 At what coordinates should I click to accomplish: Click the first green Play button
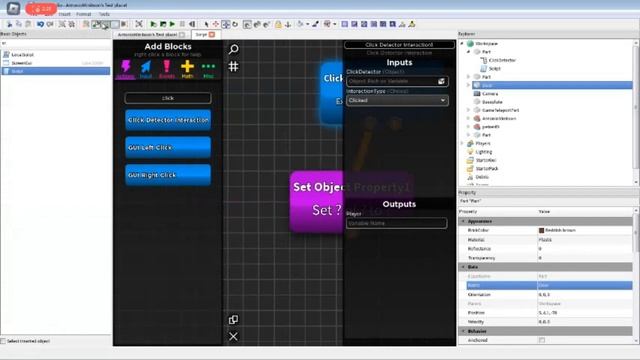click(153, 24)
